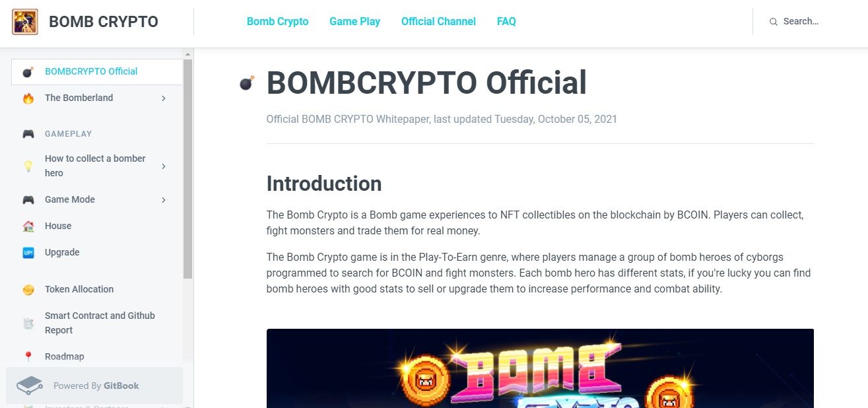Click the sidebar scroll-up arrow
The image size is (868, 408).
click(187, 54)
